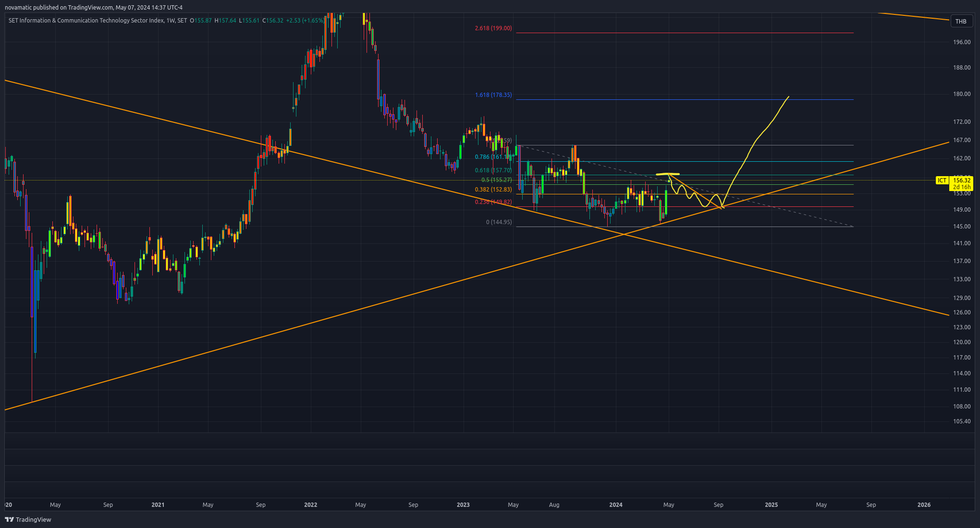Viewport: 980px width, 528px height.
Task: Click the 156.32 current price label
Action: 962,180
